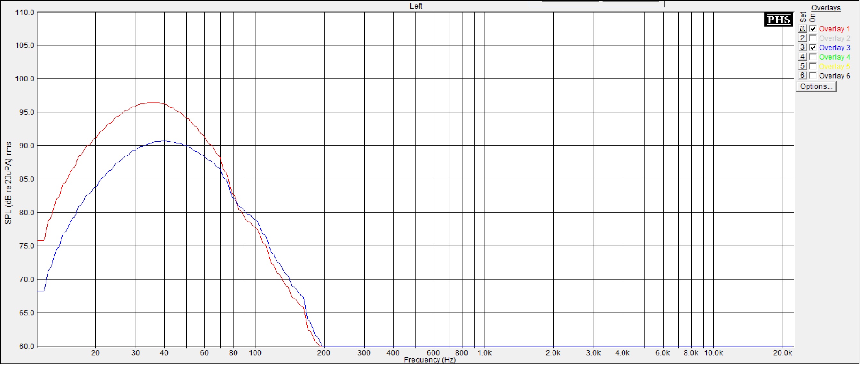This screenshot has height=374, width=868.
Task: Disable the Overlay 1 checkbox
Action: click(812, 29)
